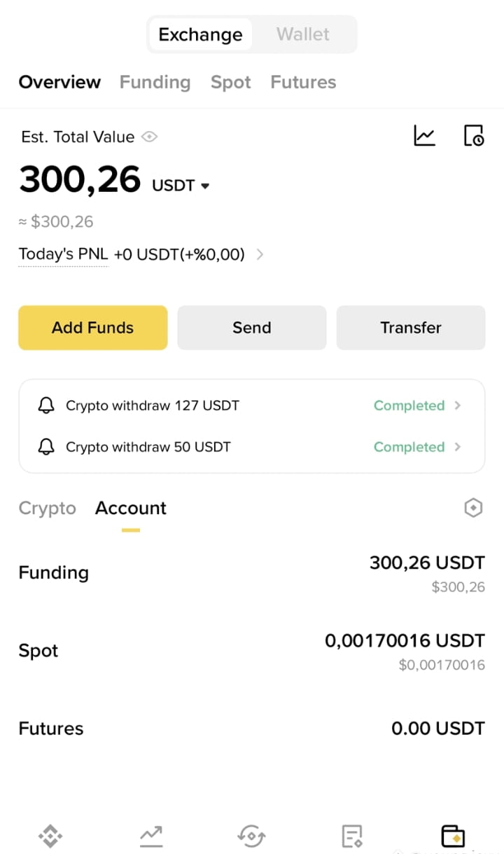Switch the top toggle to Wallet
This screenshot has width=504, height=854.
coord(303,34)
